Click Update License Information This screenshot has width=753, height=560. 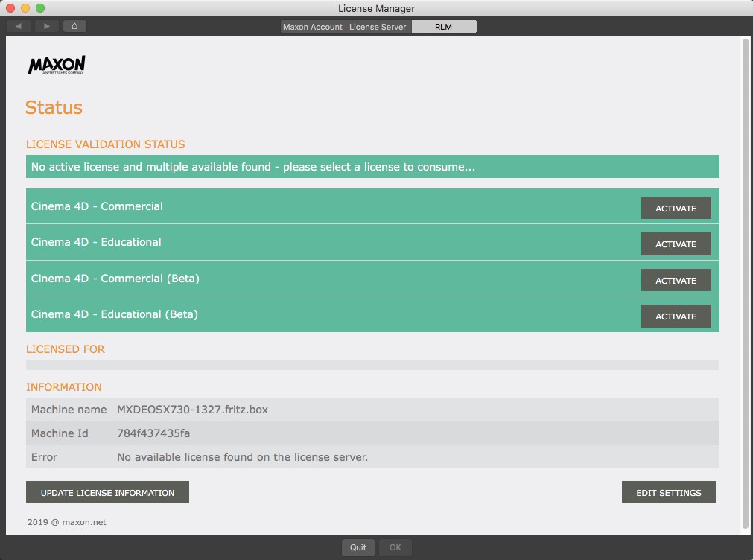coord(107,493)
